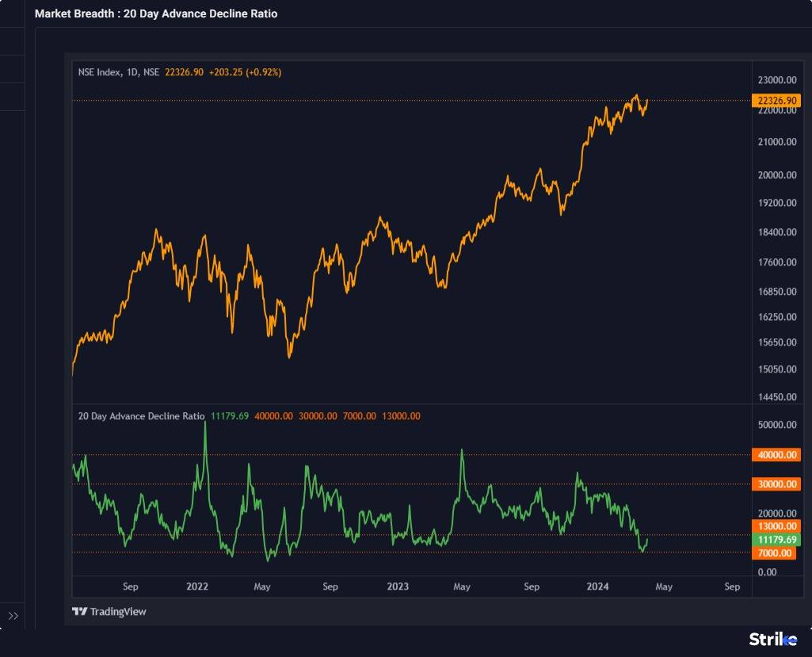Click the 40000.00 value in indicator legend
The height and width of the screenshot is (657, 812).
coord(273,416)
